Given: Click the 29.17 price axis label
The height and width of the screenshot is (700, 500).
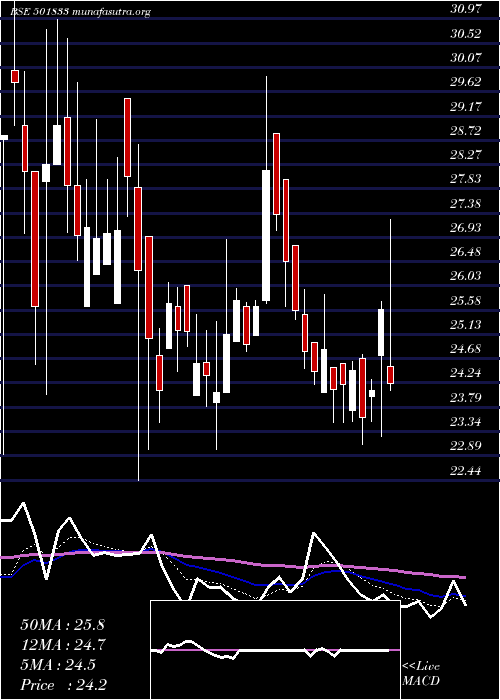Looking at the screenshot, I should (466, 106).
